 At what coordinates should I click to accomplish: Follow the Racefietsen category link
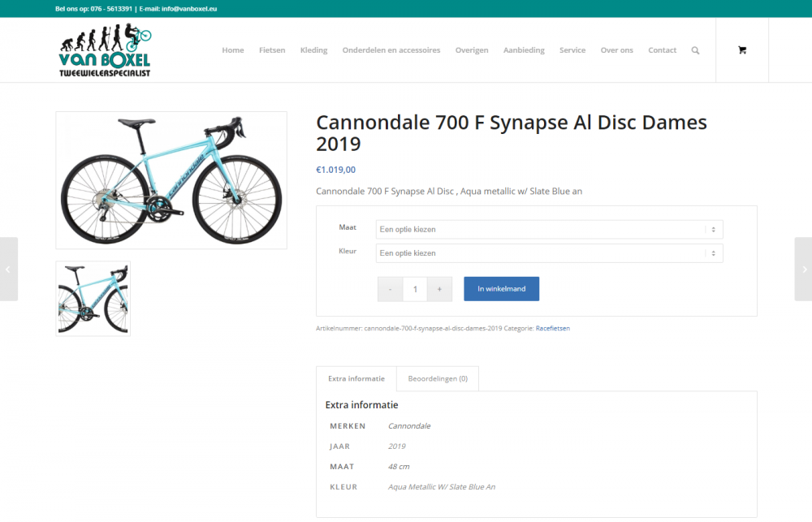(552, 328)
